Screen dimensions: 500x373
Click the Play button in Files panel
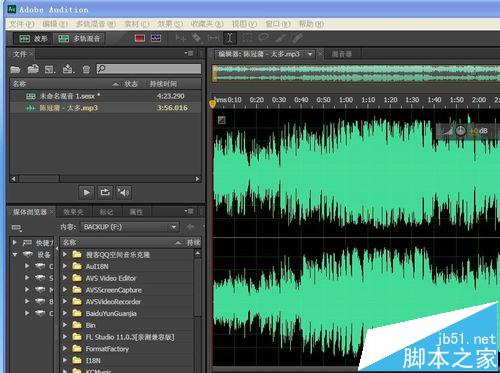tap(86, 192)
